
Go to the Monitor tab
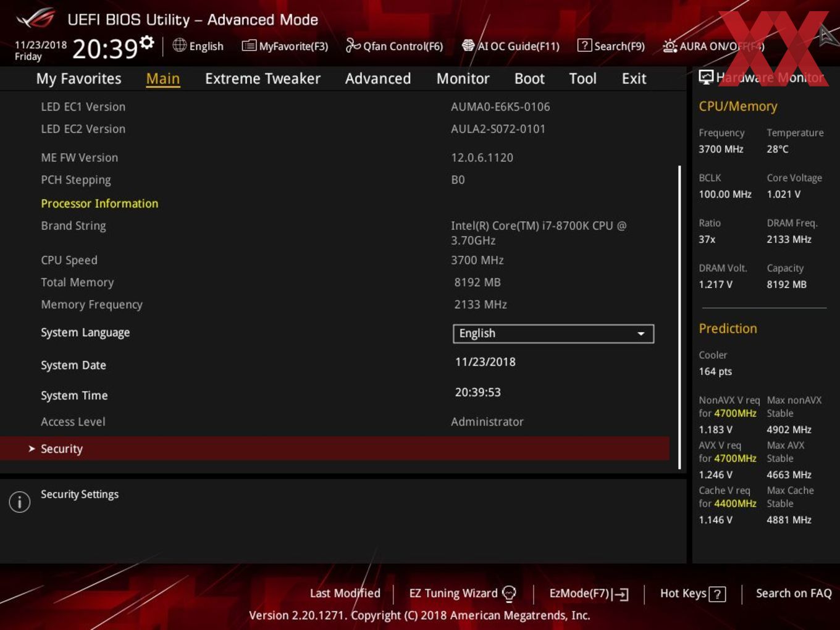463,78
